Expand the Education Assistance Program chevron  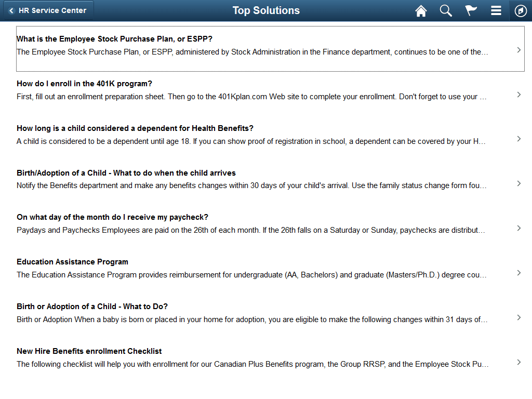coord(518,272)
